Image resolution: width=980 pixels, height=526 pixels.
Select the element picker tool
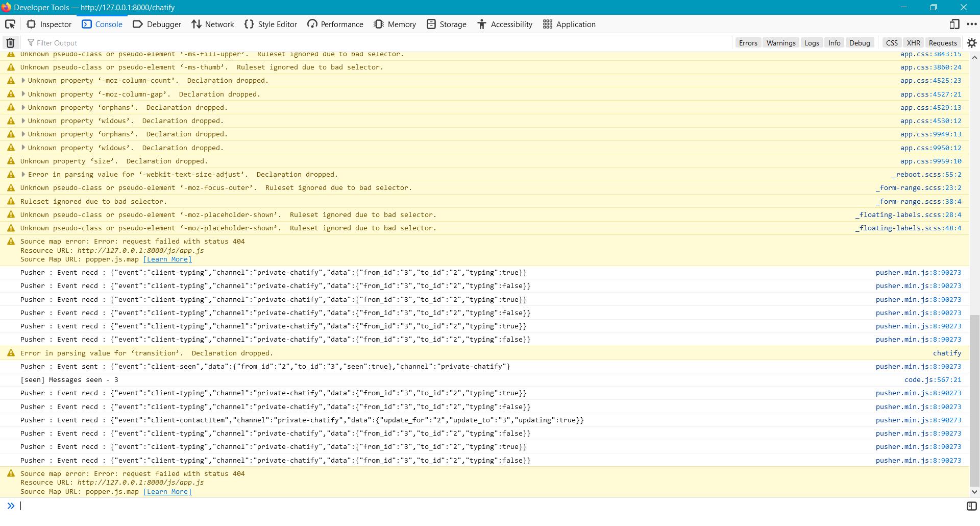tap(10, 24)
